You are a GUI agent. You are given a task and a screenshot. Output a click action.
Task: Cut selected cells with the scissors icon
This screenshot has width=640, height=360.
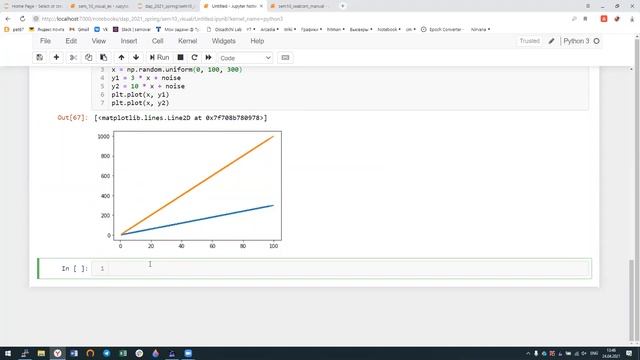tap(73, 58)
